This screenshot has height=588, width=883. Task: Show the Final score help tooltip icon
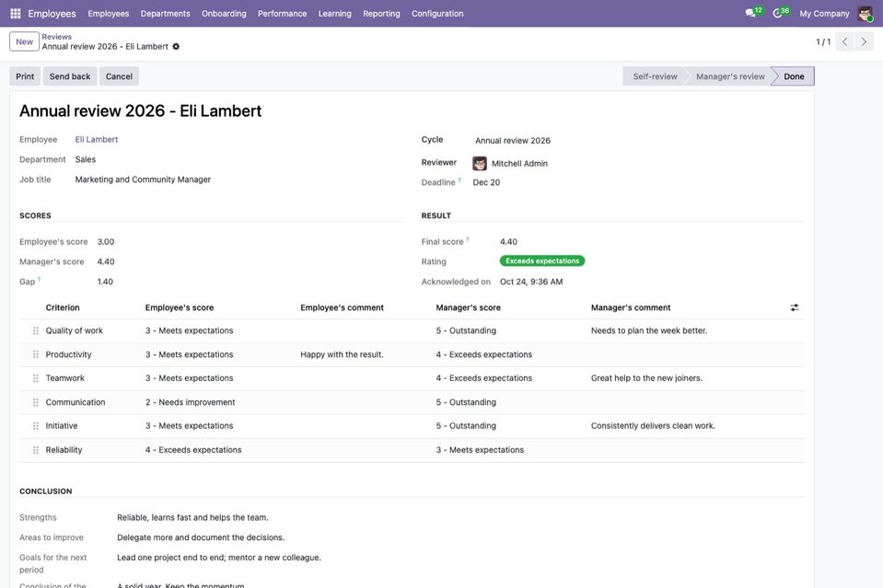pyautogui.click(x=468, y=239)
